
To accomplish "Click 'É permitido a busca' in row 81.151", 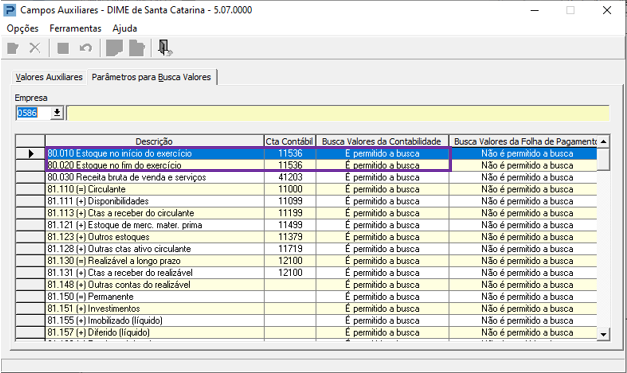I will click(382, 309).
